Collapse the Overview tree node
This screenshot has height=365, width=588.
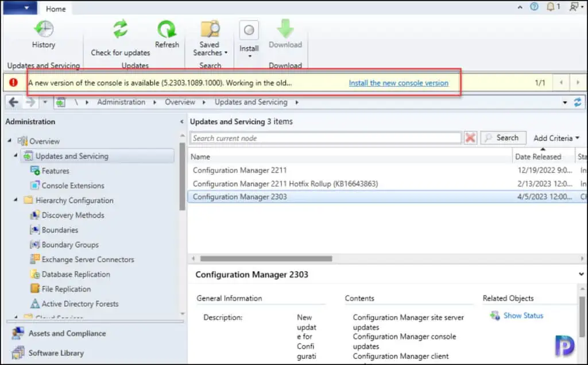(x=9, y=140)
